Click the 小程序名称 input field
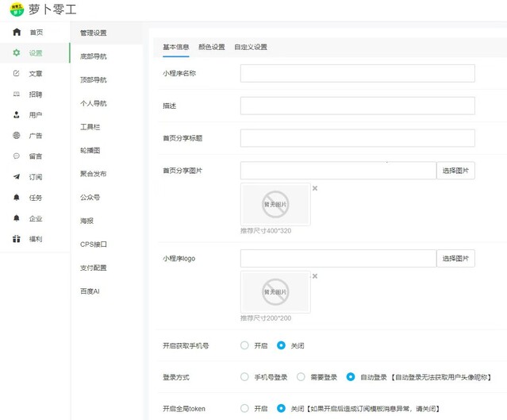507x420 pixels. pyautogui.click(x=357, y=74)
